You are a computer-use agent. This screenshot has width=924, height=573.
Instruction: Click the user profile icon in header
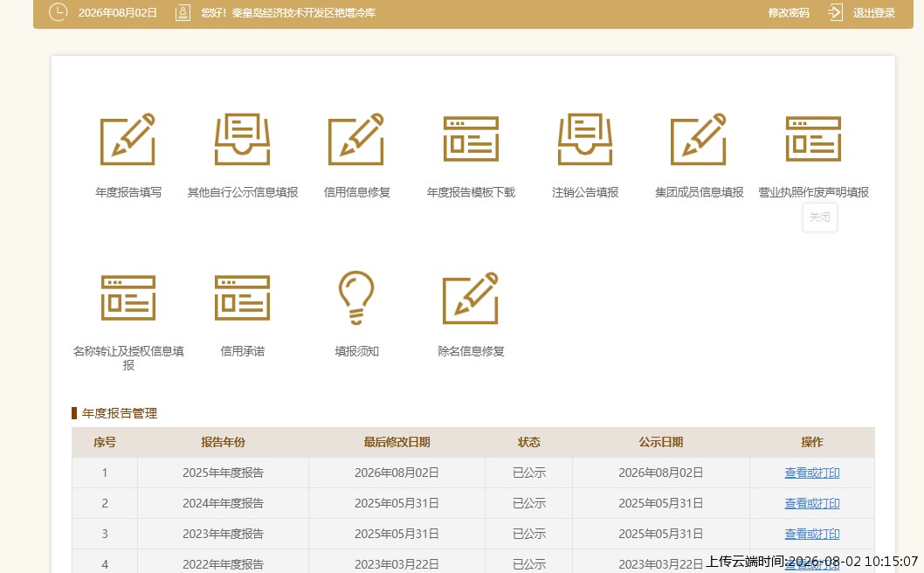(183, 12)
